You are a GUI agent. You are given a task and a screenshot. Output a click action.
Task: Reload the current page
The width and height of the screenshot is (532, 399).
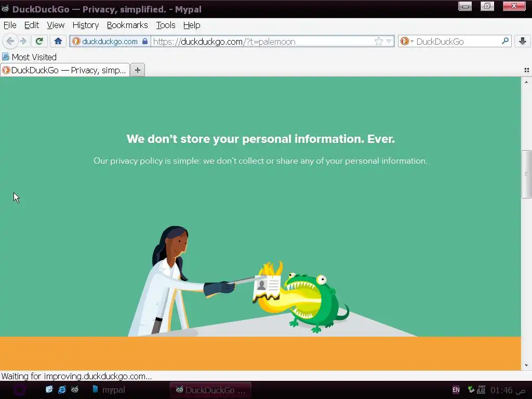(x=39, y=42)
